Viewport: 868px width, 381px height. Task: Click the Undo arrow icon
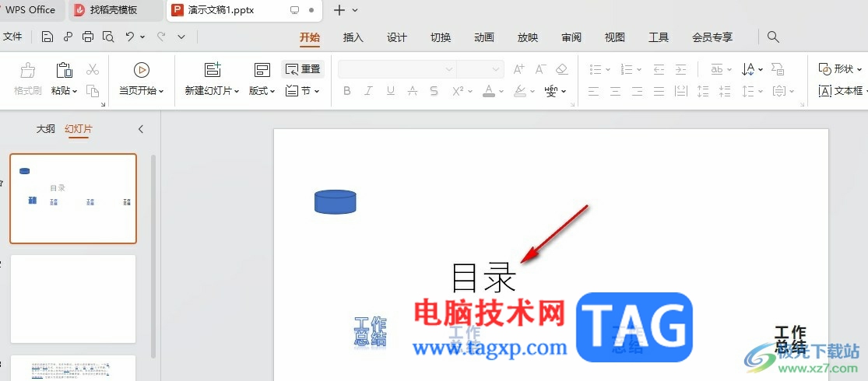tap(129, 37)
